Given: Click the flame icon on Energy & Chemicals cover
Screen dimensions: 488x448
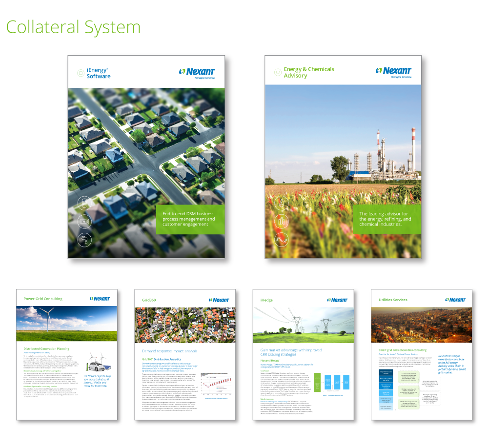Looking at the screenshot, I should click(x=282, y=204).
